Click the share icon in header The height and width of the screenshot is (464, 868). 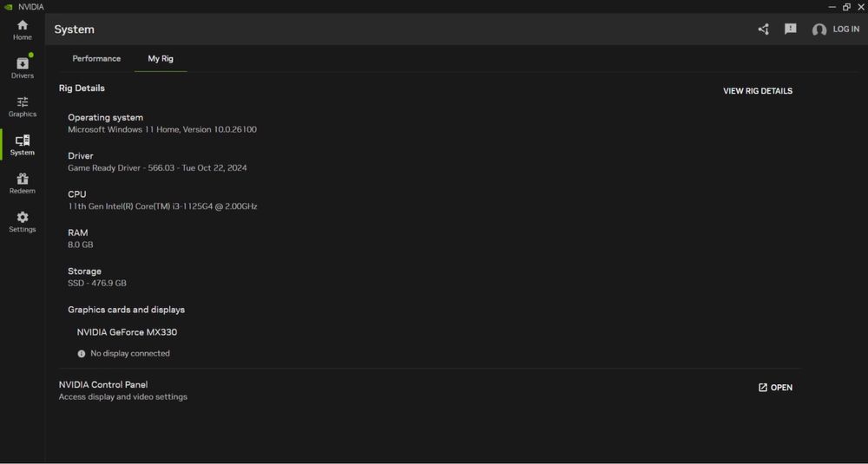763,29
